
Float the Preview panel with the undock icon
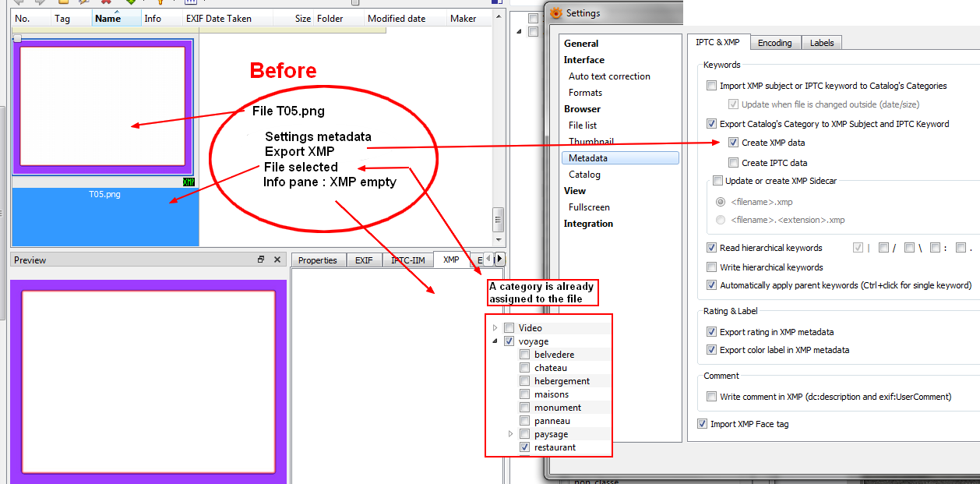tap(262, 260)
